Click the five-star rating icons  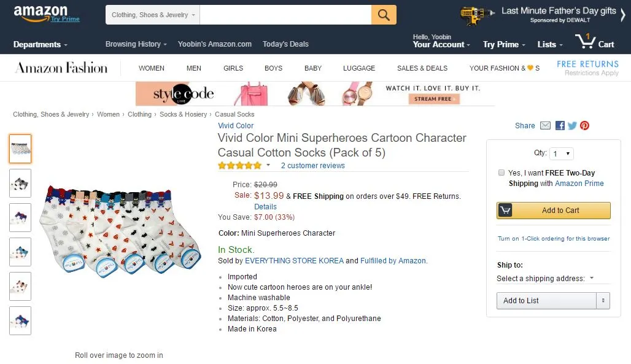tap(239, 166)
